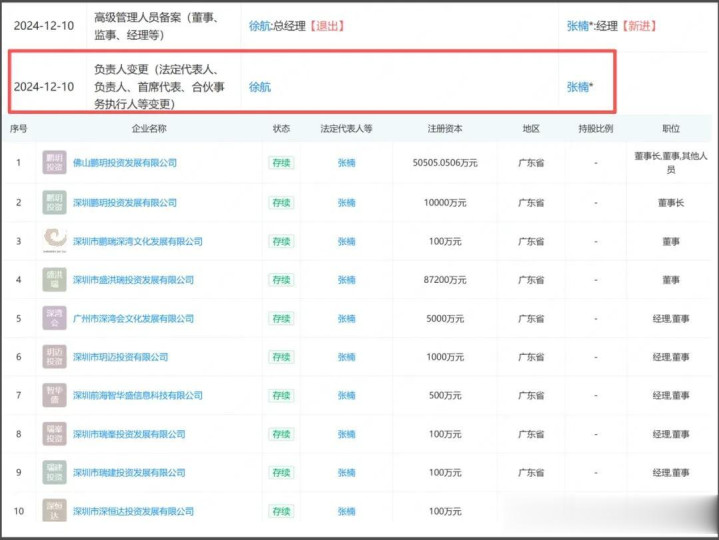Click the 存续 status tag in row 6
The width and height of the screenshot is (719, 540).
coord(282,357)
